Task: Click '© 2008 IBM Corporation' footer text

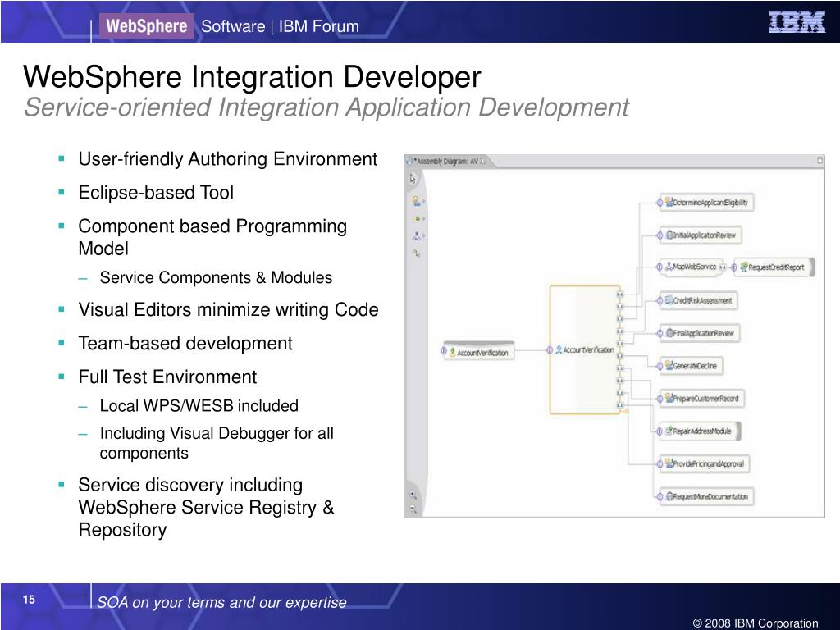Action: tap(756, 623)
